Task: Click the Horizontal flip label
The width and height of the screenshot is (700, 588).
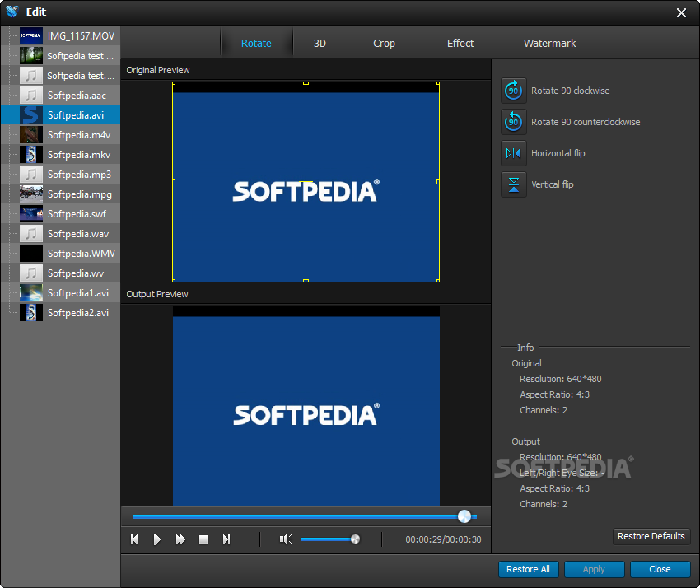Action: coord(558,153)
